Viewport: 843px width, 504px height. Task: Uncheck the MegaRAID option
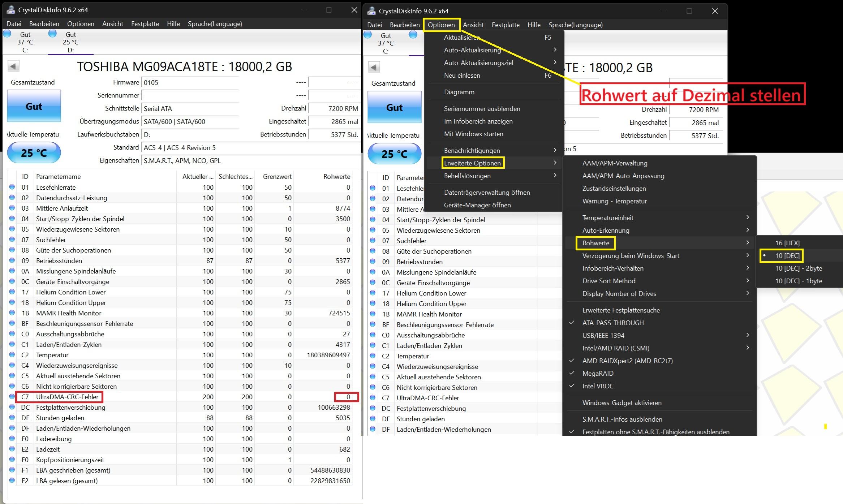[598, 374]
